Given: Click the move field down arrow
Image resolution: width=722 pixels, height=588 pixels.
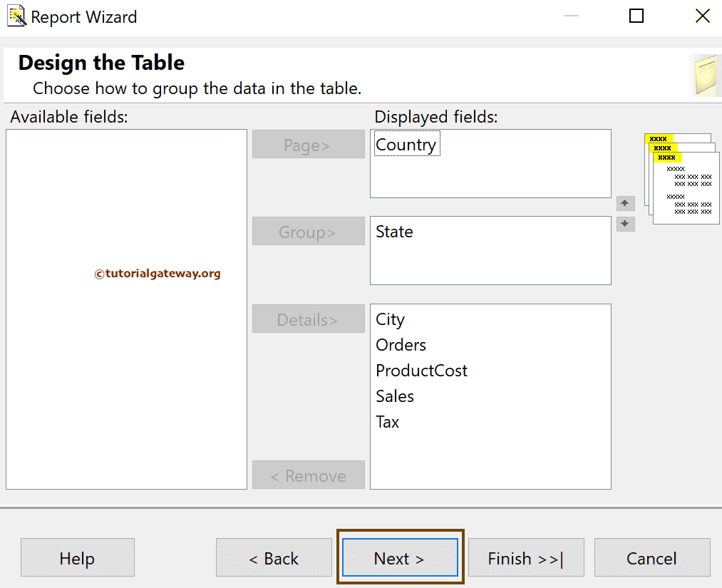Looking at the screenshot, I should point(625,224).
